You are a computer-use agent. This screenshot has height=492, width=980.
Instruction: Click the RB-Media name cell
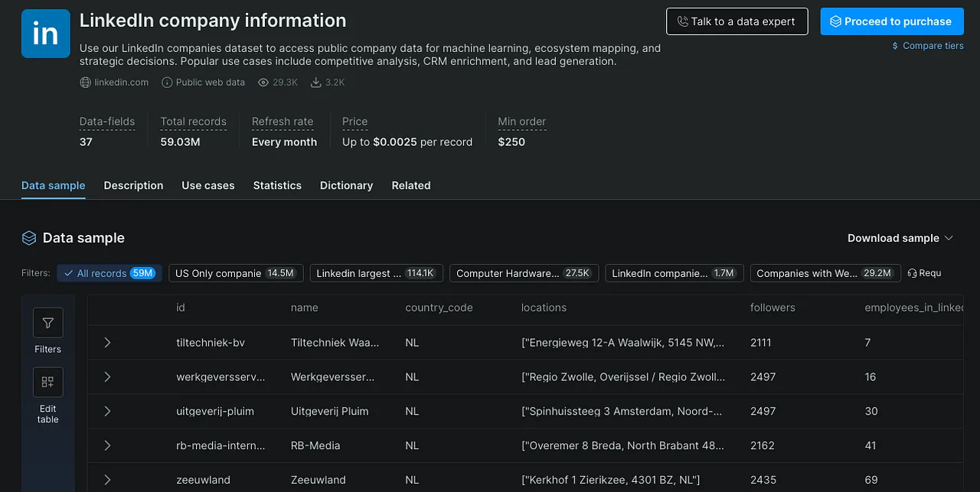click(315, 445)
